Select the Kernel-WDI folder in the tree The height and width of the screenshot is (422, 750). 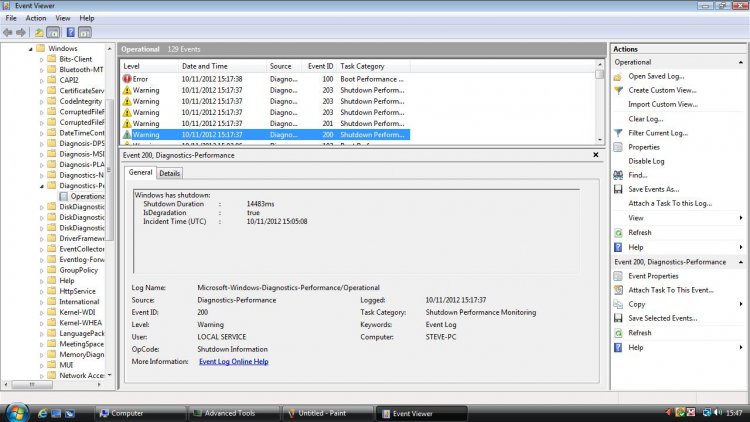tap(72, 312)
